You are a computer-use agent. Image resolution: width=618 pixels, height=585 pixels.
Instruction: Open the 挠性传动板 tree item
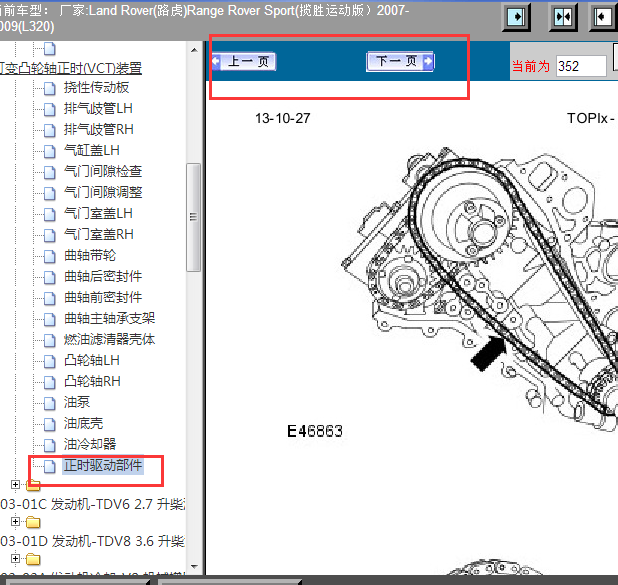pos(97,88)
